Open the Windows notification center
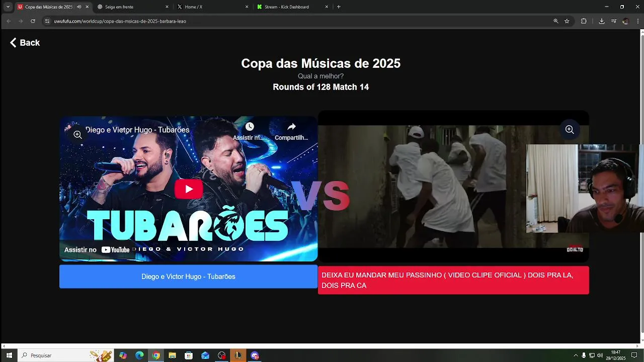 click(x=634, y=355)
